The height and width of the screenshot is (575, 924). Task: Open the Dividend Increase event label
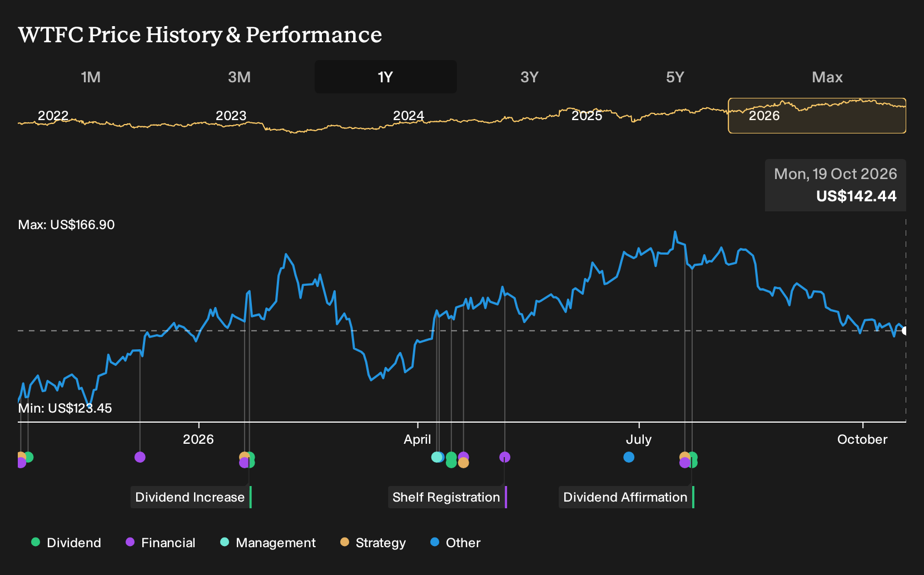[191, 497]
